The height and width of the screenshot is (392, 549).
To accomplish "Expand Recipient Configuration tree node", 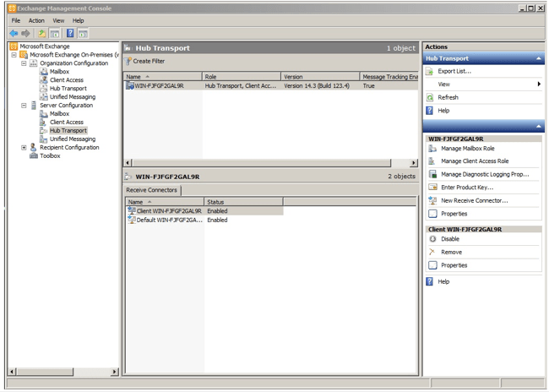I will (x=24, y=148).
